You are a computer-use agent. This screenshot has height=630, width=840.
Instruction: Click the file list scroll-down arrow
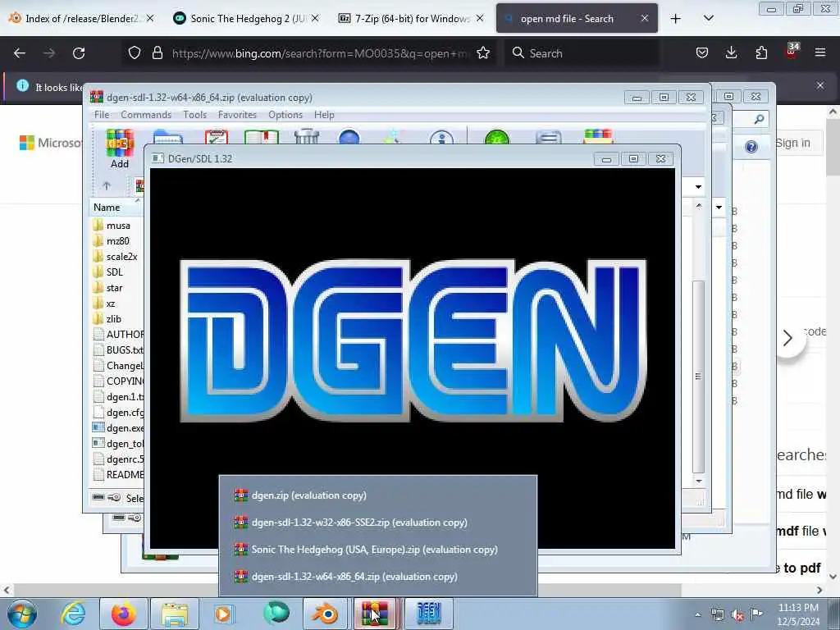(x=698, y=481)
